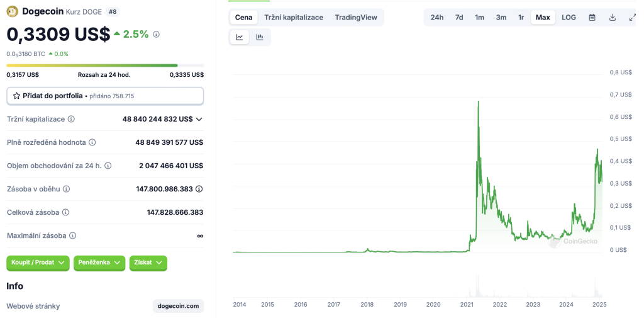
Task: Open Peněženka dropdown
Action: click(x=99, y=263)
